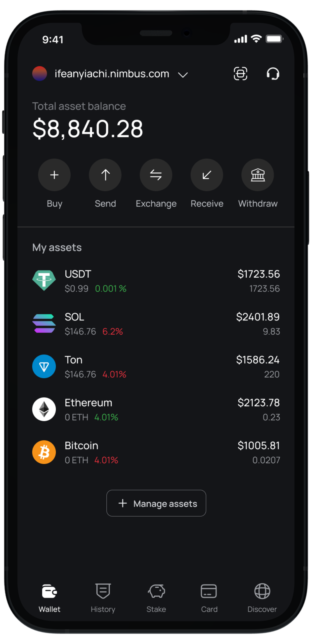Click the Manage assets button
311x644 pixels.
[x=156, y=503]
